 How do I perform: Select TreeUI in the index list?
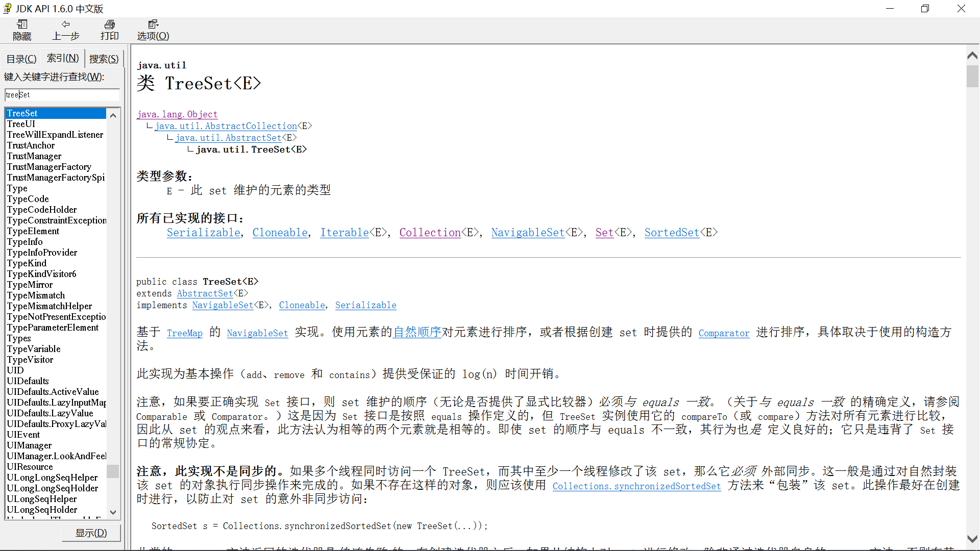click(21, 124)
